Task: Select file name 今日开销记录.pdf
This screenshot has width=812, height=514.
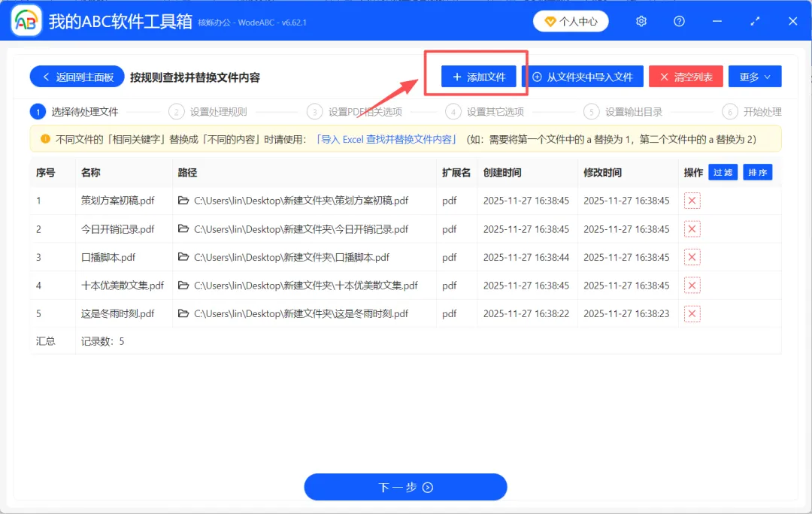Action: pos(117,228)
